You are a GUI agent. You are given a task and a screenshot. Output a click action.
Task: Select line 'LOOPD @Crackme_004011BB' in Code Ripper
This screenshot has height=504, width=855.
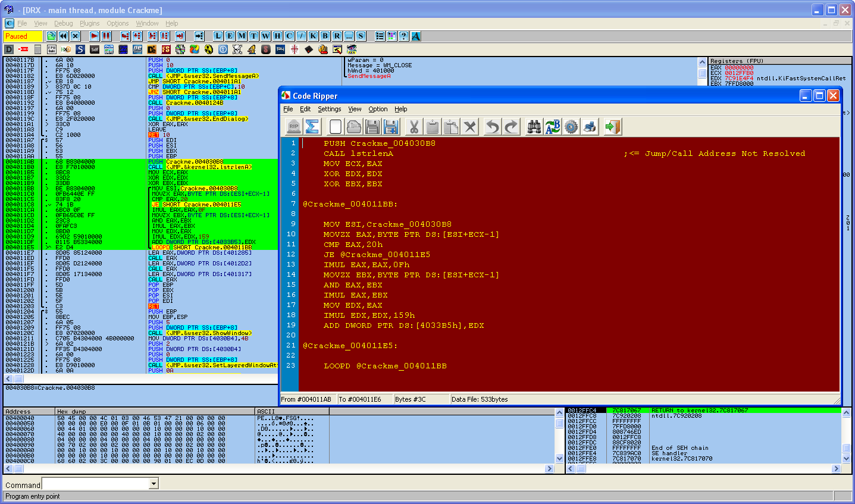click(385, 366)
